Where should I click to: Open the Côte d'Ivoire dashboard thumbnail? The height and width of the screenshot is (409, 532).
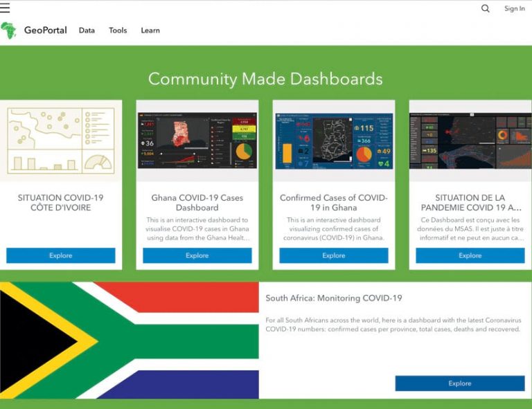click(x=61, y=140)
